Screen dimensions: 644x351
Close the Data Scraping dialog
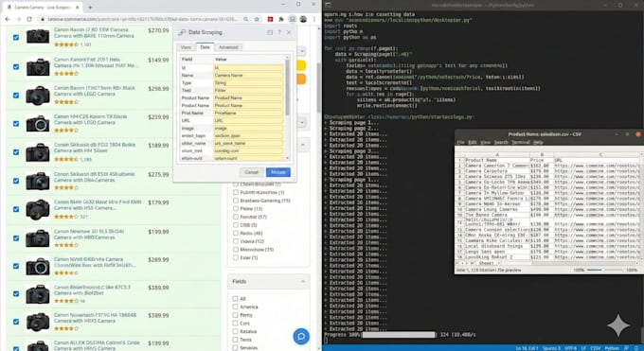pyautogui.click(x=289, y=32)
